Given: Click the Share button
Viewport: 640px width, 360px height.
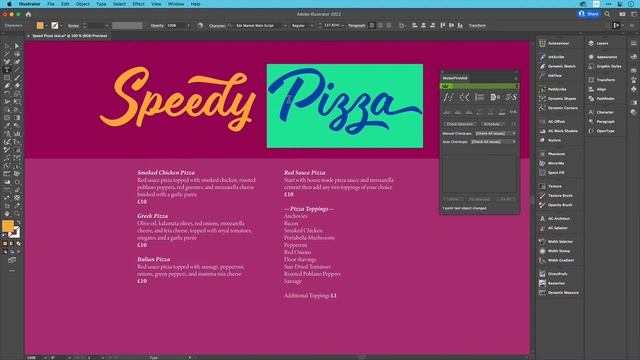Looking at the screenshot, I should click(x=588, y=14).
